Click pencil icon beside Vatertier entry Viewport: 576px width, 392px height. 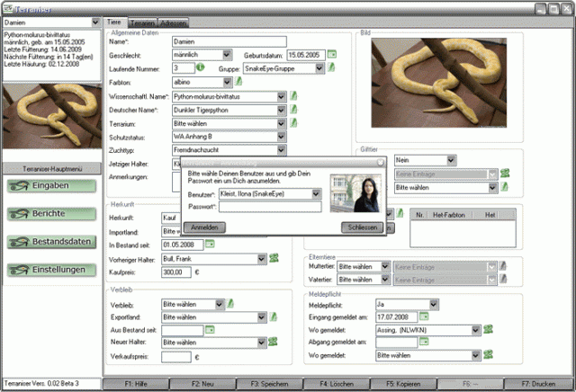click(502, 279)
